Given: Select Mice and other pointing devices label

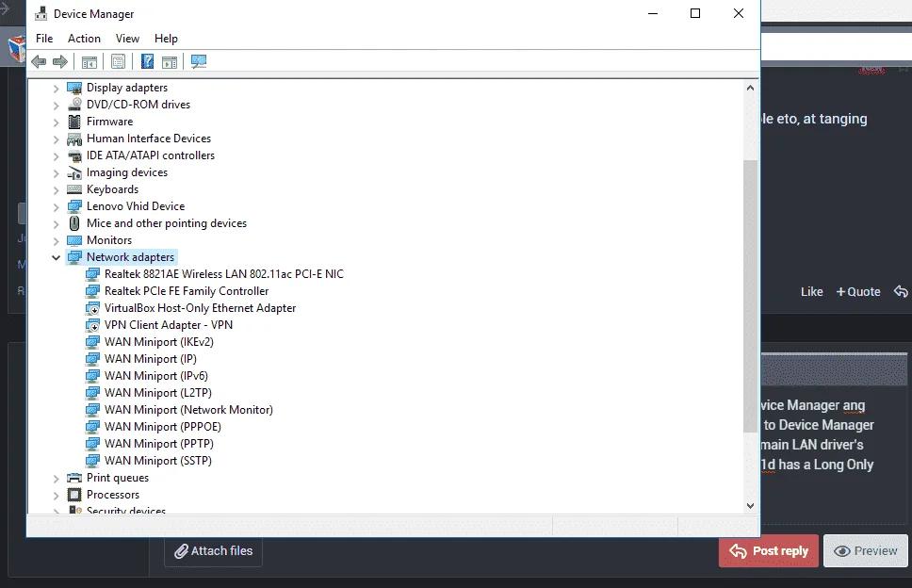Looking at the screenshot, I should (167, 223).
